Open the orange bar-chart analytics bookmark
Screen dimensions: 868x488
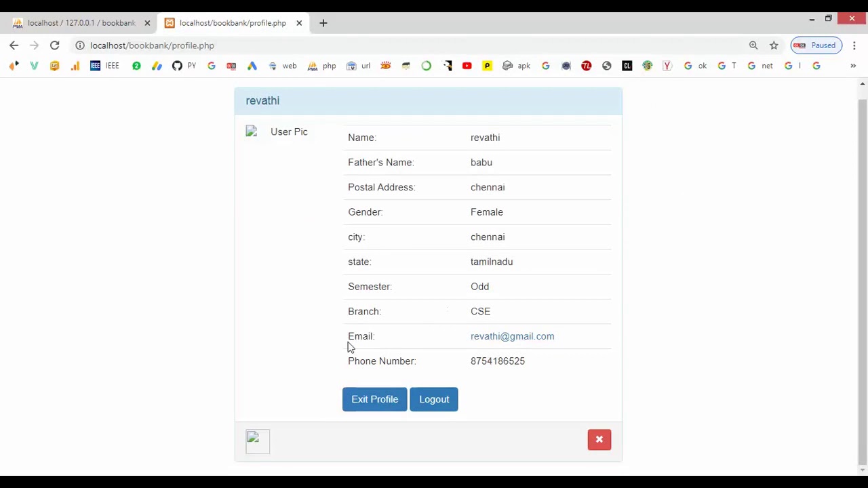coord(75,66)
